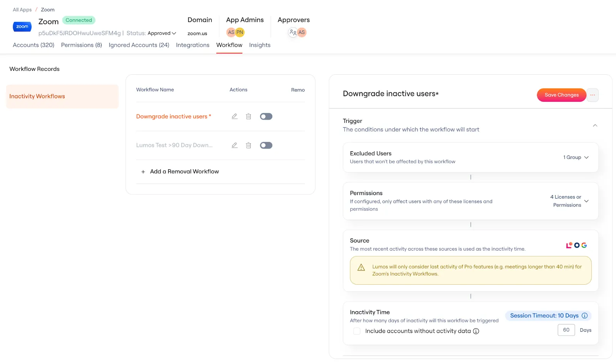616x364 pixels.
Task: Click the Workflow Records heading
Action: [x=34, y=69]
